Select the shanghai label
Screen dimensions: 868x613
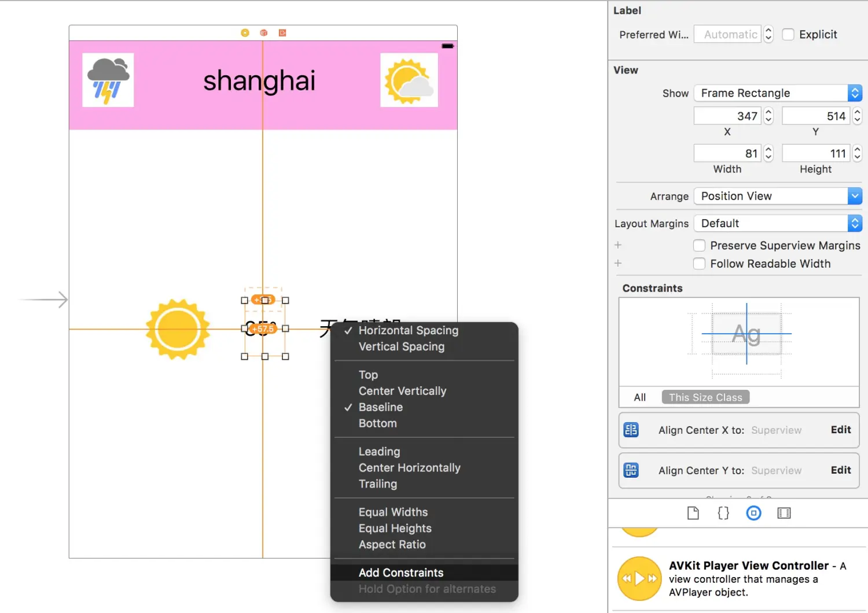click(x=259, y=80)
